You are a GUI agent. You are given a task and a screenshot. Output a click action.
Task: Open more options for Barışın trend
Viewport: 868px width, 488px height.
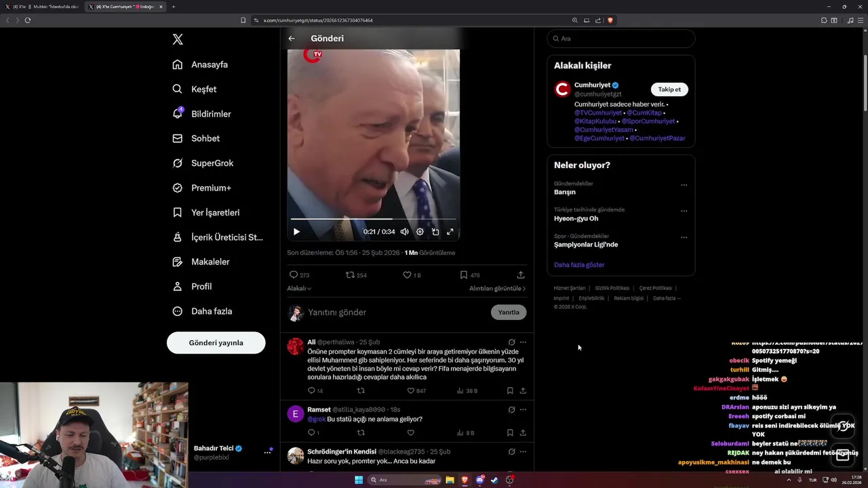pos(684,185)
